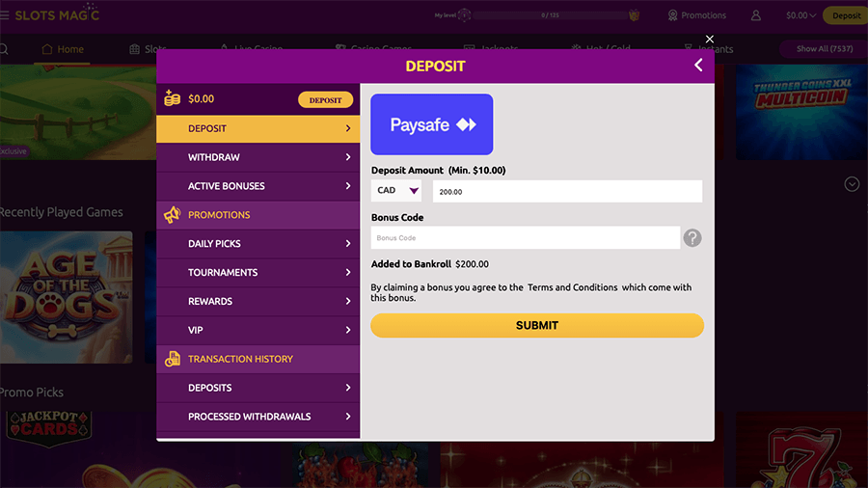Open the CAD currency dropdown
This screenshot has height=488, width=868.
click(x=396, y=190)
